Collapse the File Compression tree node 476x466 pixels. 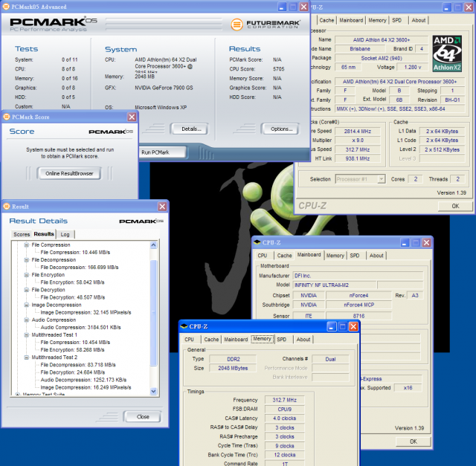tap(27, 245)
